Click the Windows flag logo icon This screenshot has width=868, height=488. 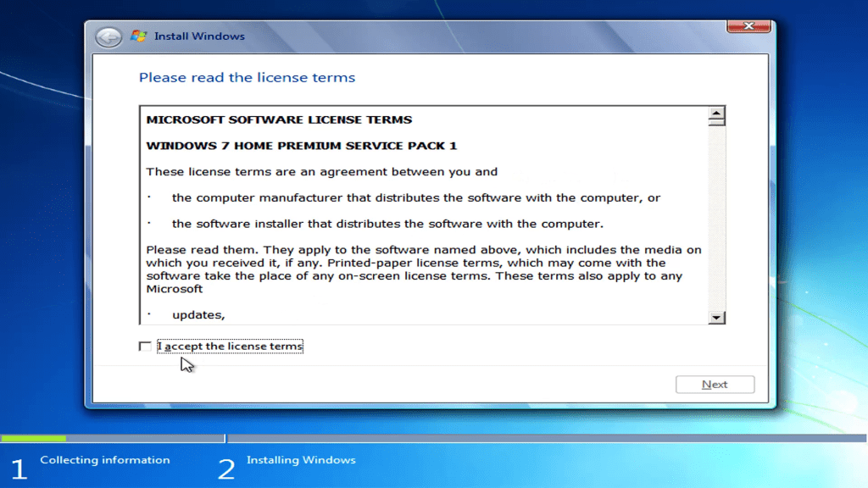point(138,36)
